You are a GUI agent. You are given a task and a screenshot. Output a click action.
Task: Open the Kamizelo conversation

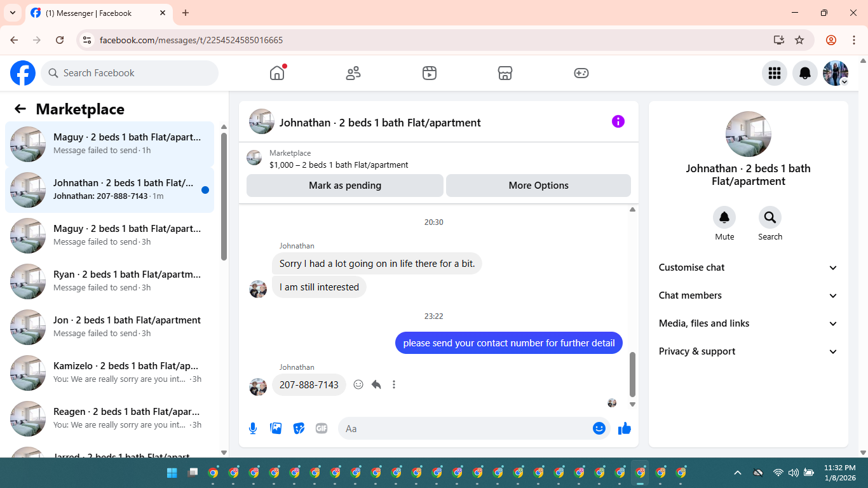[109, 373]
